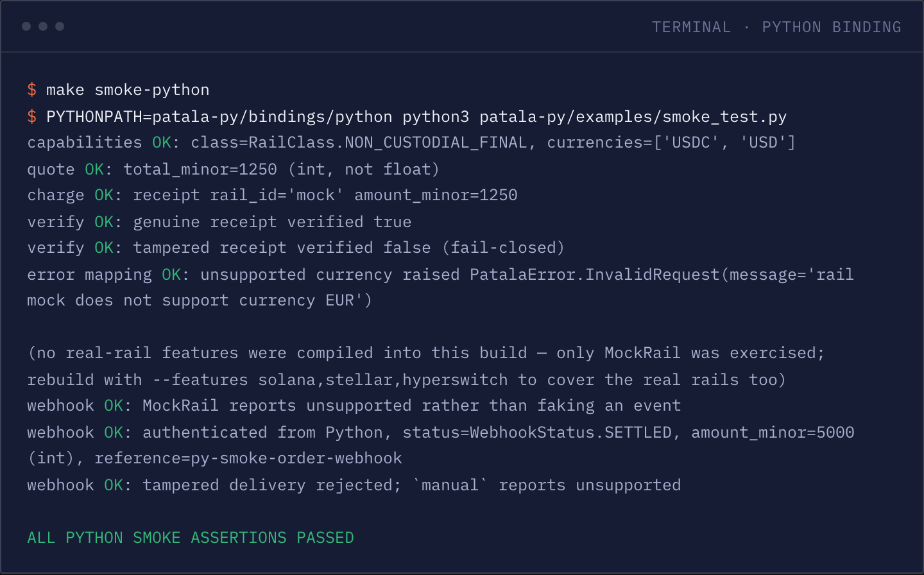Click the 'charge OK: receipt rail_id' line
This screenshot has height=575, width=924.
272,195
